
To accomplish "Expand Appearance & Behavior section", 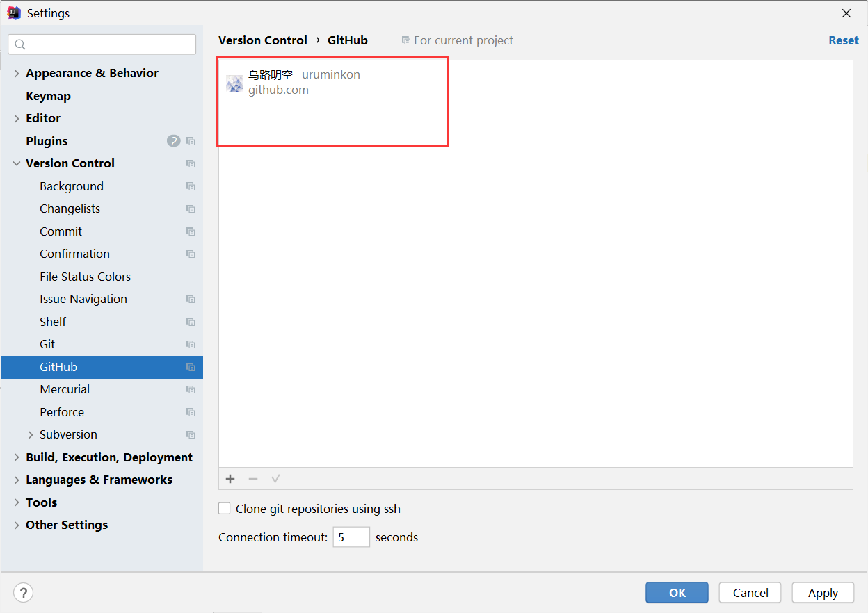I will click(17, 74).
